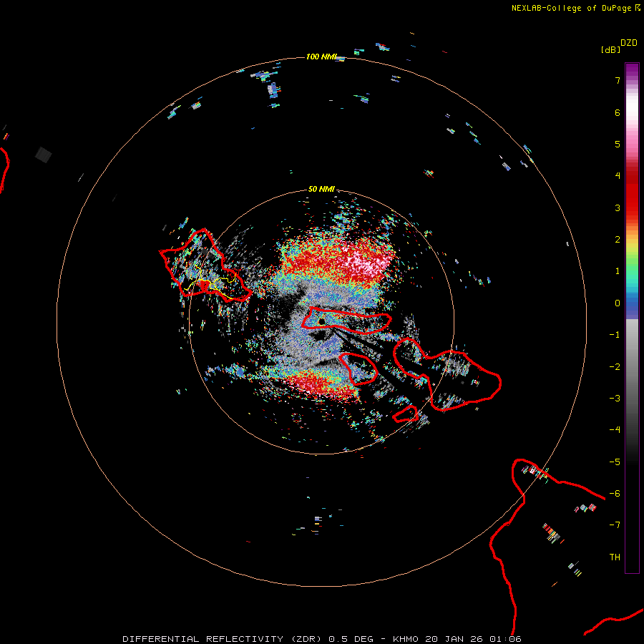644x644 pixels.
Task: Pick the green segment of the colorbar
Action: pos(632,263)
